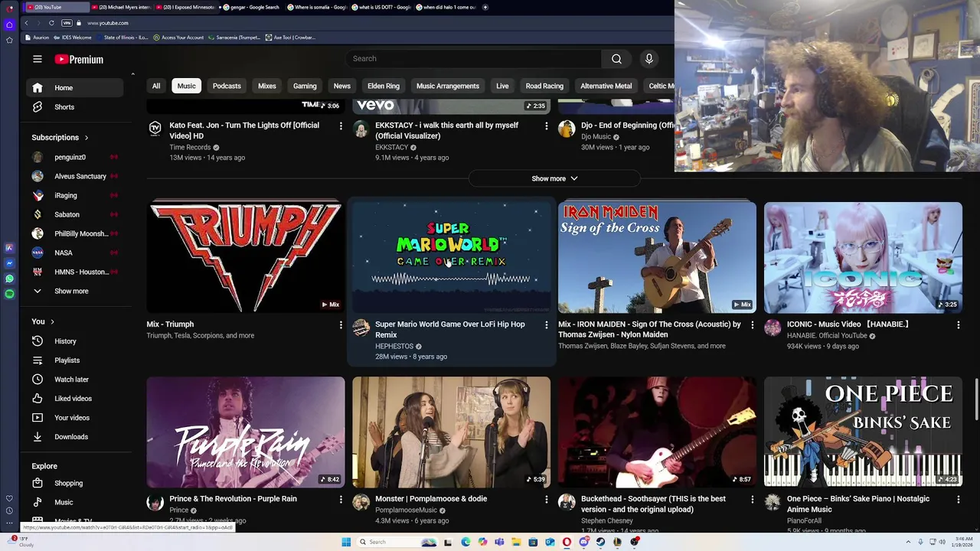Open Sabaton subscription channel
The height and width of the screenshot is (551, 980).
(74, 214)
